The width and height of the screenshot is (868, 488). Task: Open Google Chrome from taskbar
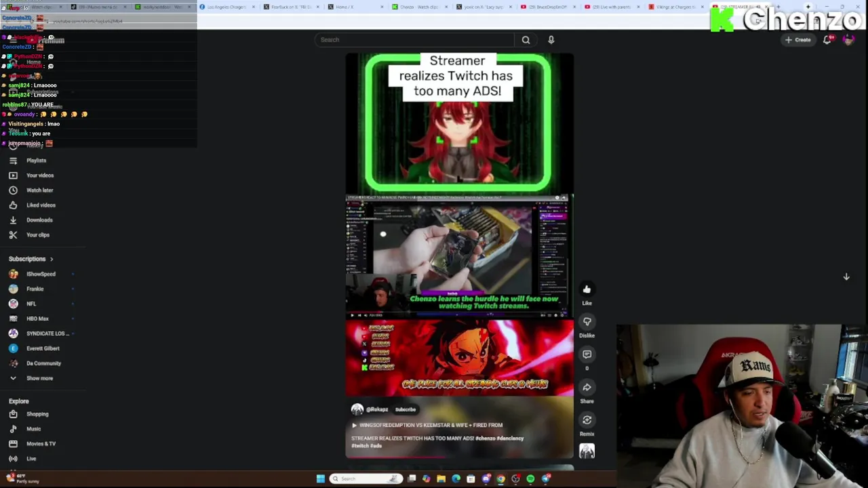(500, 479)
